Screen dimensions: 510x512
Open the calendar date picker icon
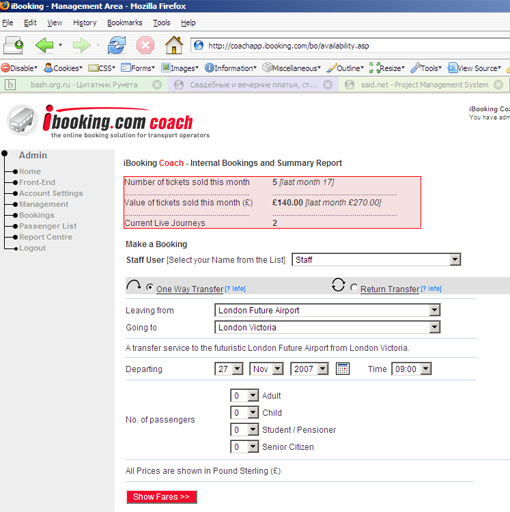tap(343, 369)
